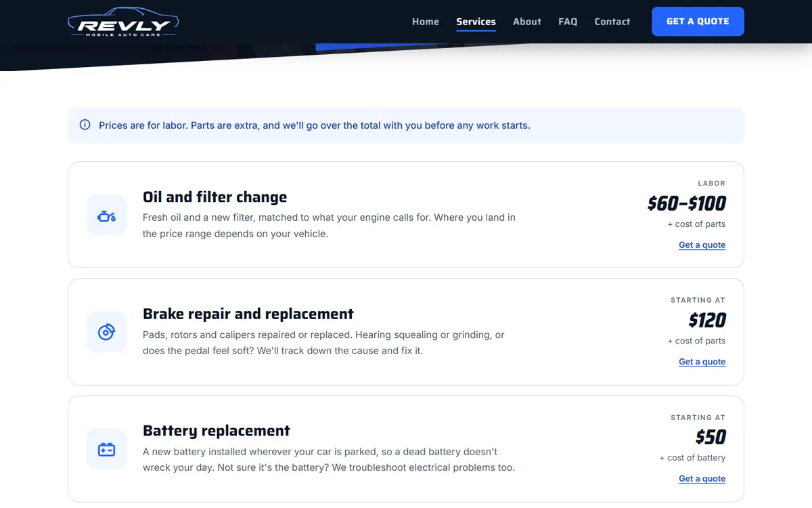
Task: Get a quote for brake repair
Action: pos(702,362)
